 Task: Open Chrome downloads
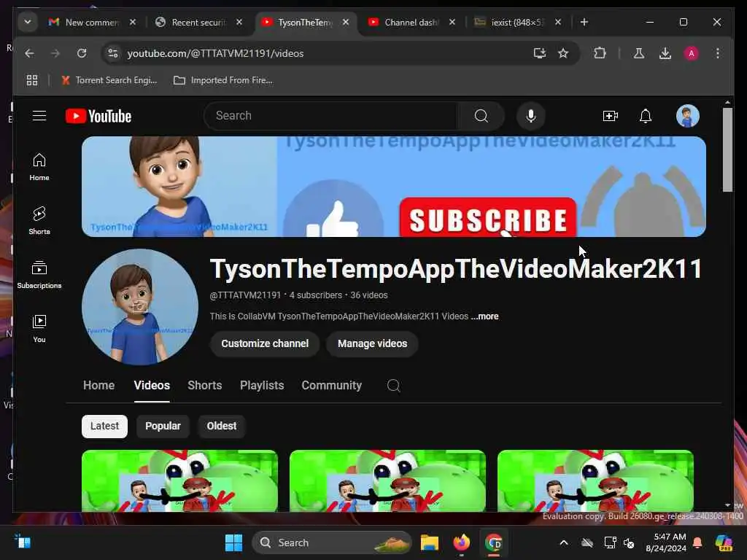tap(665, 53)
